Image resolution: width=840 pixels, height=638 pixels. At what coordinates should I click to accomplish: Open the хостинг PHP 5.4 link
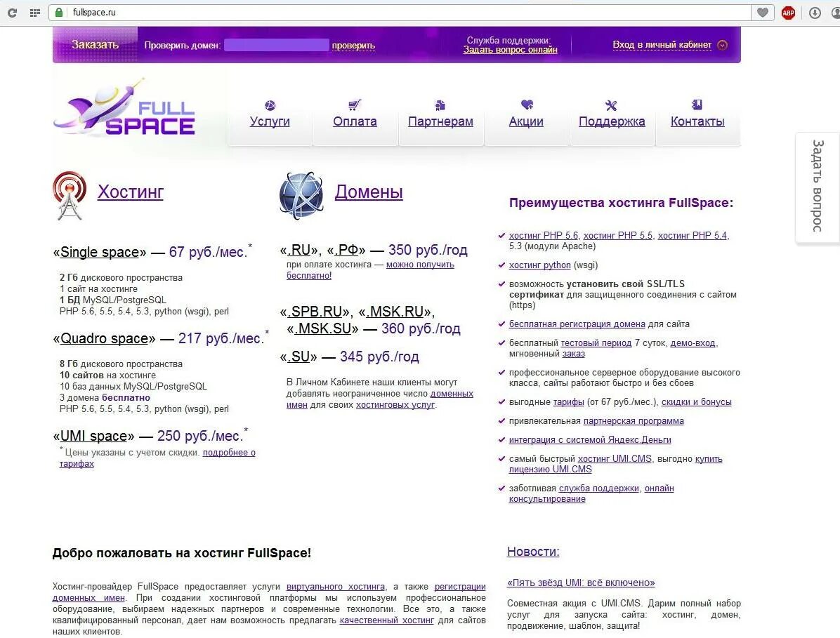692,236
